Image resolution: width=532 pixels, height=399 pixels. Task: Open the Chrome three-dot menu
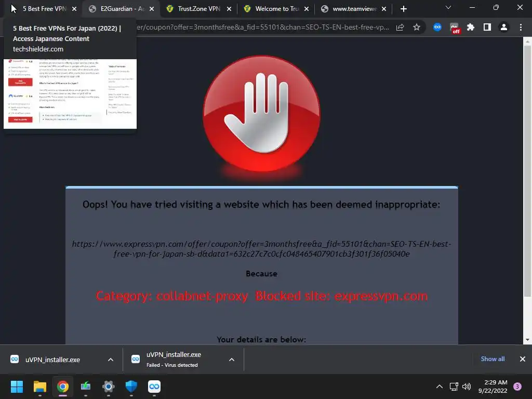click(521, 27)
